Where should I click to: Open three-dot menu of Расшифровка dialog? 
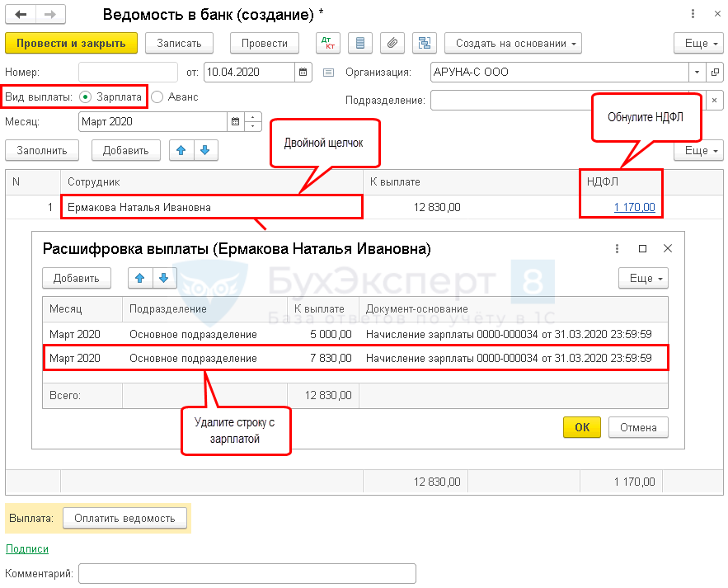(x=617, y=248)
